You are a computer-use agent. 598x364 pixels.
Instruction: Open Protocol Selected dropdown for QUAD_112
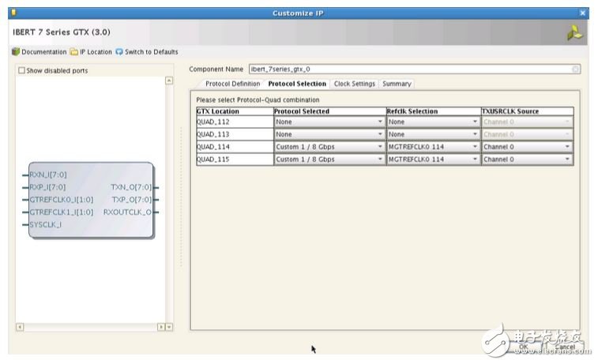coord(381,122)
